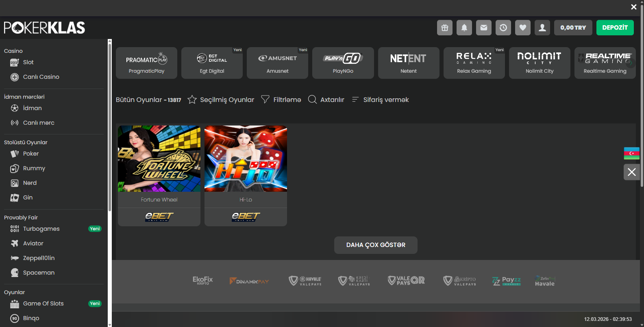
Task: Click the Slot sidebar icon
Action: [x=15, y=63]
